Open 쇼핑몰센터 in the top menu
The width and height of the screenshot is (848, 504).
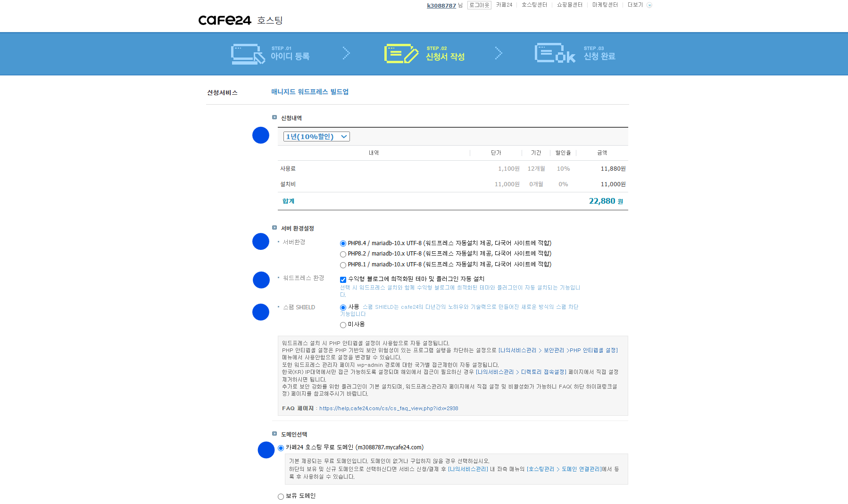(x=570, y=5)
